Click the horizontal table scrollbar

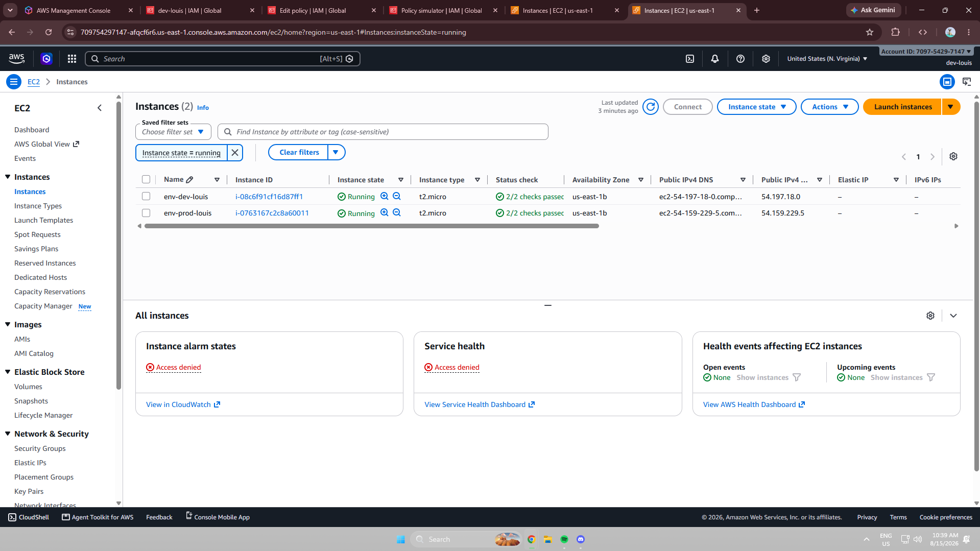click(x=371, y=226)
